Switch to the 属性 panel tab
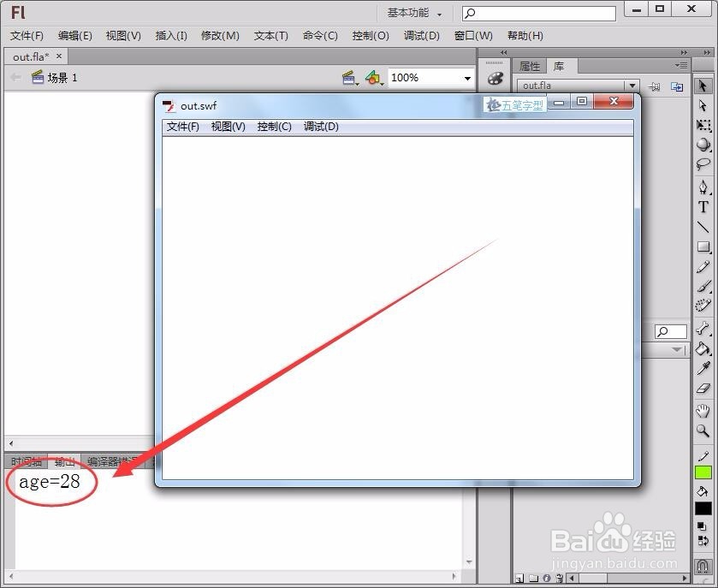This screenshot has height=588, width=718. pos(530,67)
